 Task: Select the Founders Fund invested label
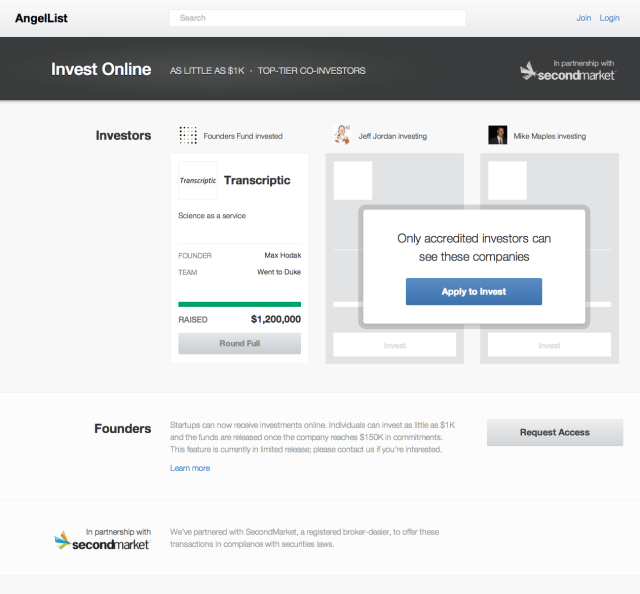(x=243, y=136)
